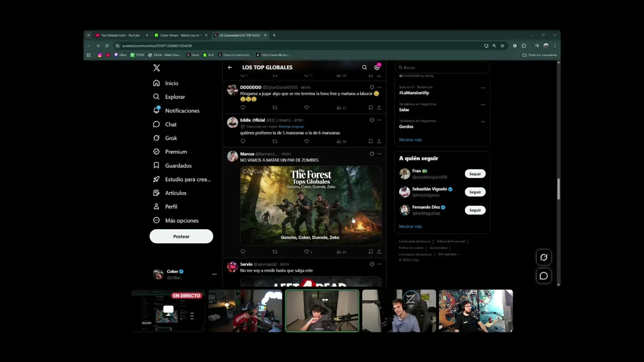
Task: Bookmark Eddie_Oficial's post
Action: click(x=371, y=141)
